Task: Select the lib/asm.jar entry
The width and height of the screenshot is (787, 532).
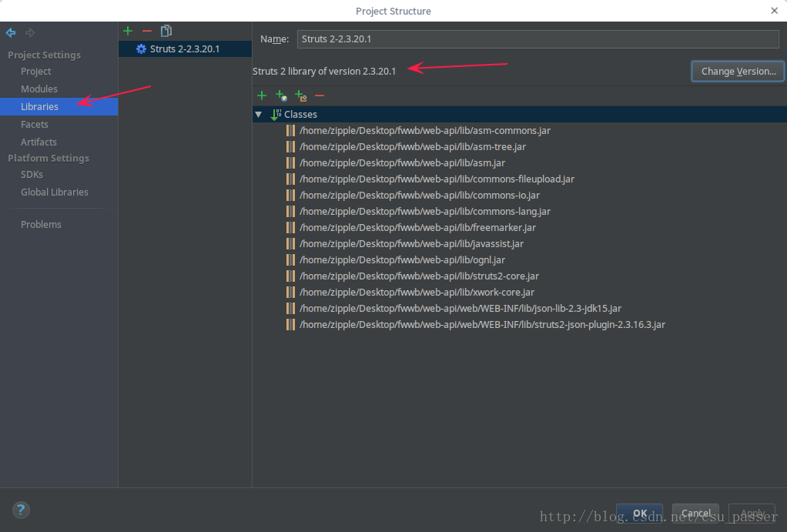Action: [x=402, y=162]
